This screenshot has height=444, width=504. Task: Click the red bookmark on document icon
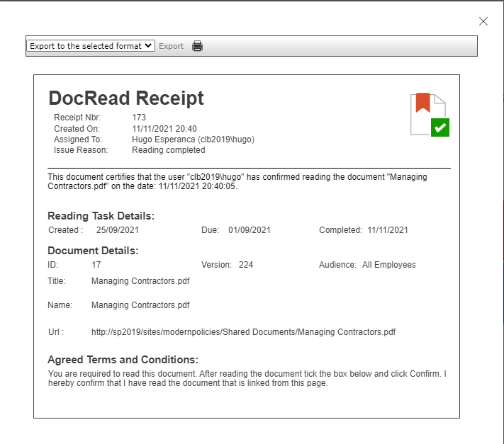423,103
